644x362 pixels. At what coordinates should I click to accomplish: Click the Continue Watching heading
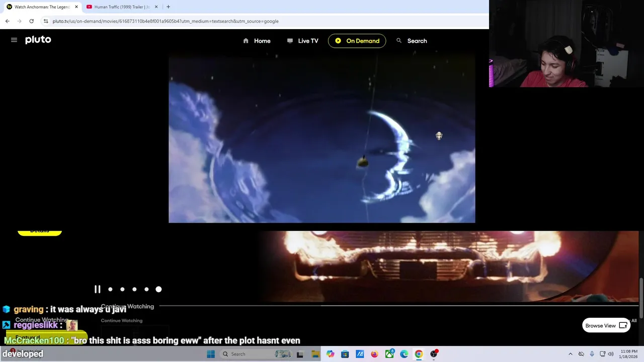click(127, 306)
